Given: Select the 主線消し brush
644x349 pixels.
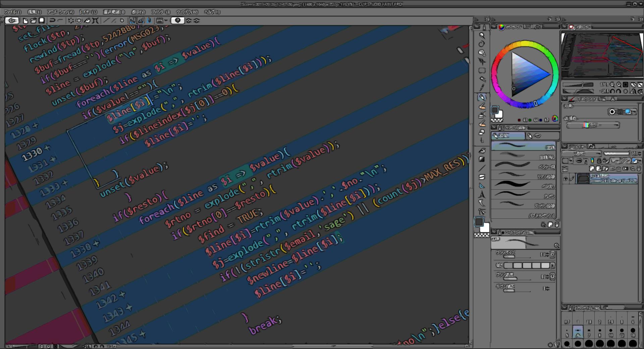Looking at the screenshot, I should (x=524, y=155).
